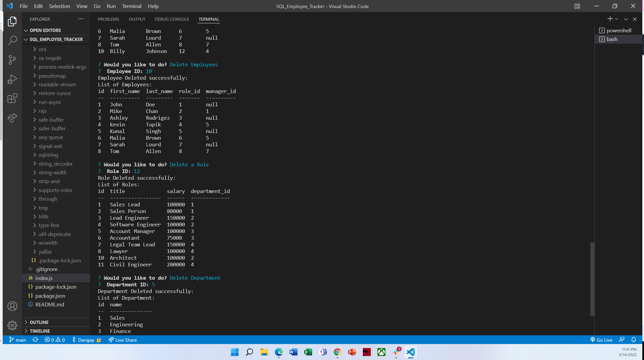Image resolution: width=644 pixels, height=360 pixels.
Task: Open the Source Control view
Action: pos(12,60)
